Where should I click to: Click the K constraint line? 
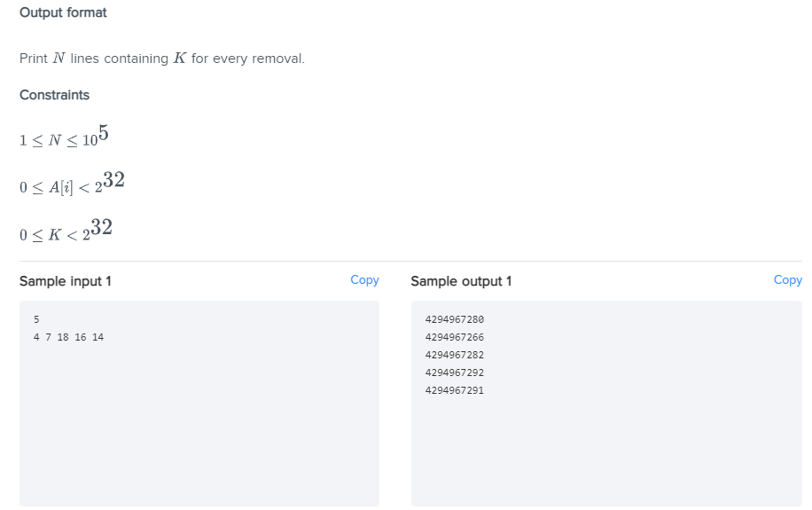(x=66, y=230)
